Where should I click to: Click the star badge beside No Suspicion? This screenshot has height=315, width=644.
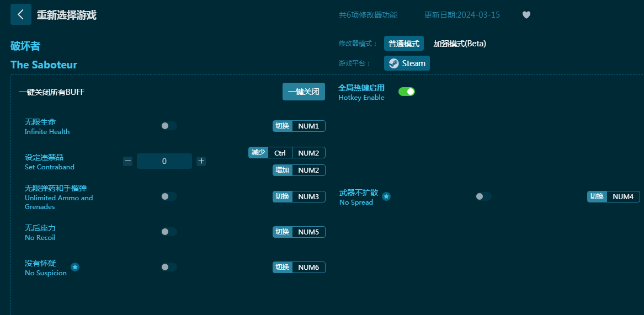point(74,267)
